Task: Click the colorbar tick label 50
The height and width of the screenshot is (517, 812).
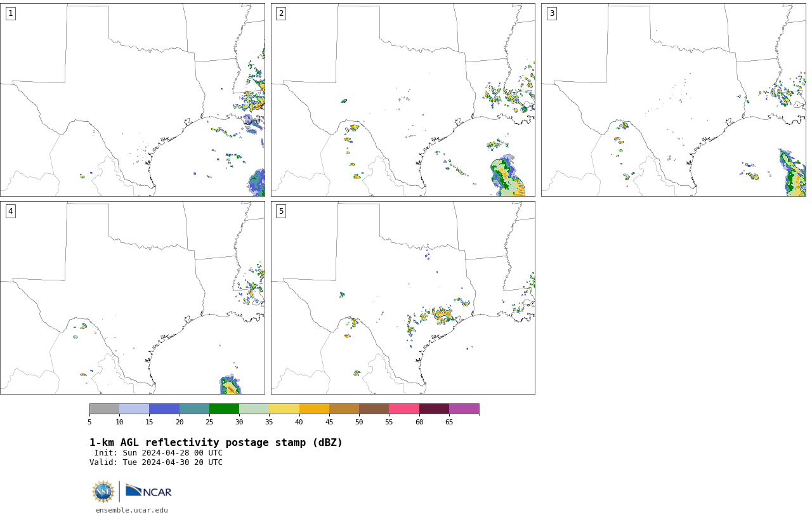Action: pyautogui.click(x=359, y=422)
